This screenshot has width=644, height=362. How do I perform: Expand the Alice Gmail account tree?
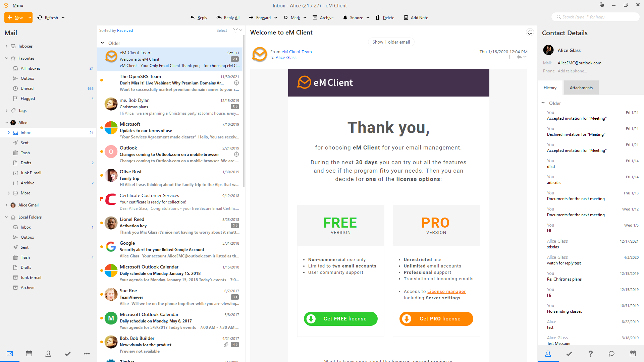click(6, 205)
